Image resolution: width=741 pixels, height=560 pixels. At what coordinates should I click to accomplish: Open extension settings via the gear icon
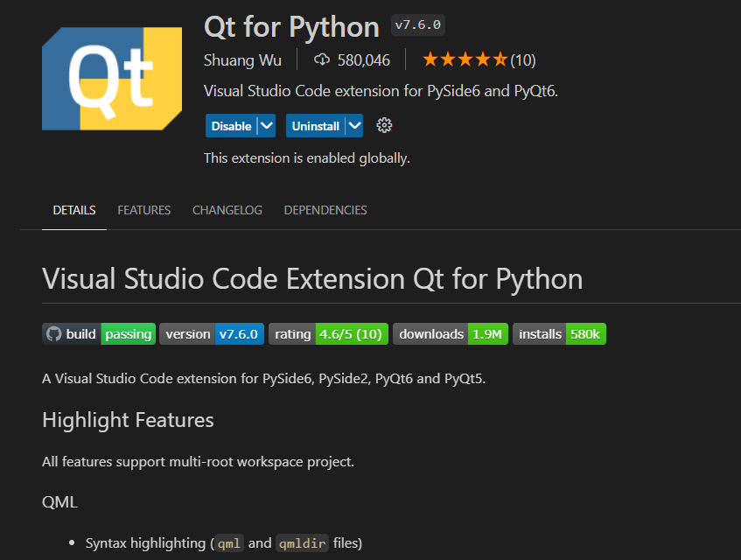tap(383, 125)
